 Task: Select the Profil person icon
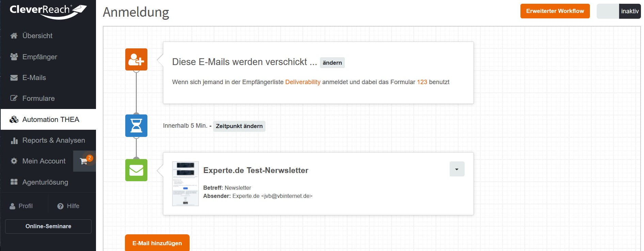tap(13, 206)
